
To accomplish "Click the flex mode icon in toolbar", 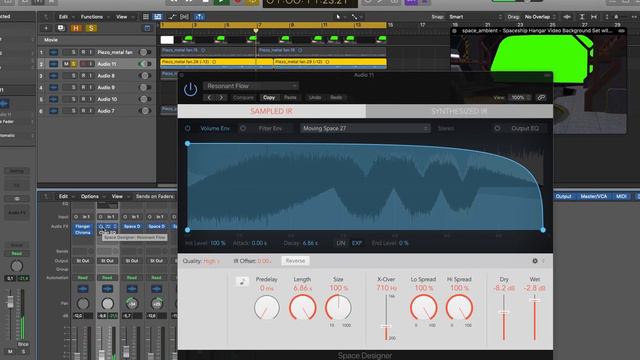I will click(184, 17).
